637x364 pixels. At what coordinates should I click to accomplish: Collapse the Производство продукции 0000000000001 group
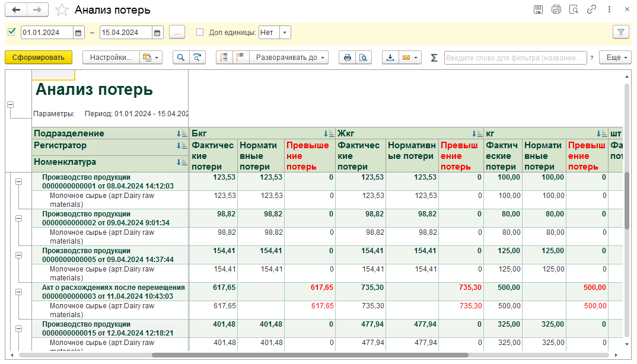[x=19, y=182]
